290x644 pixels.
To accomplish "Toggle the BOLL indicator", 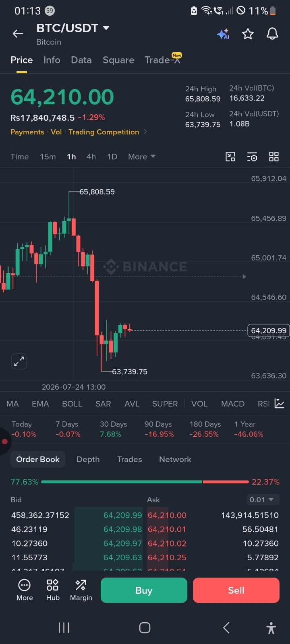I will (72, 404).
